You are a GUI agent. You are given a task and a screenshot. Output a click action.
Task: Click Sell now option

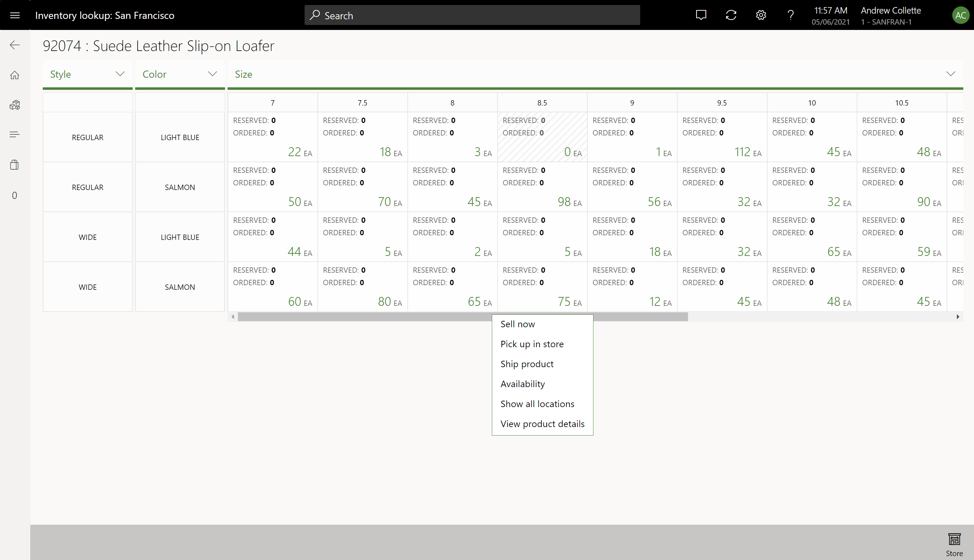pos(519,324)
